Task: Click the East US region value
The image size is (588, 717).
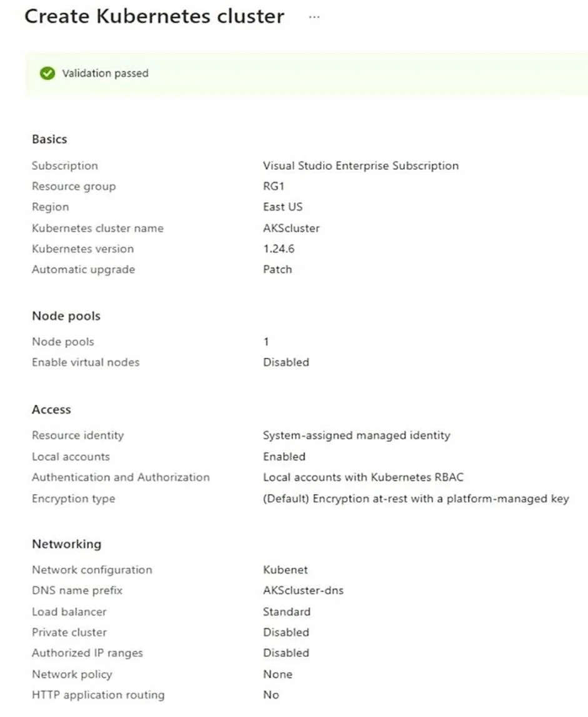Action: (x=283, y=207)
